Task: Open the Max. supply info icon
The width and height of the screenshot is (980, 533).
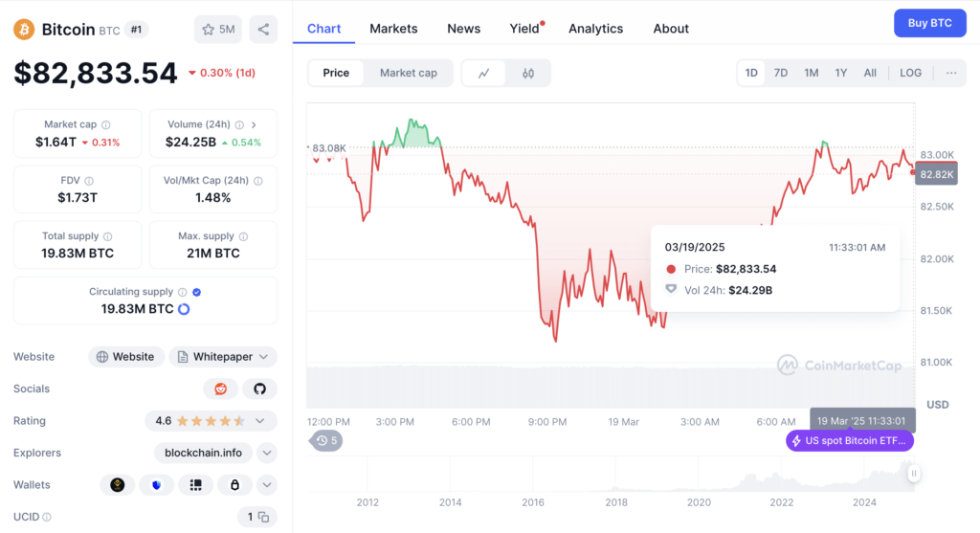Action: coord(244,236)
